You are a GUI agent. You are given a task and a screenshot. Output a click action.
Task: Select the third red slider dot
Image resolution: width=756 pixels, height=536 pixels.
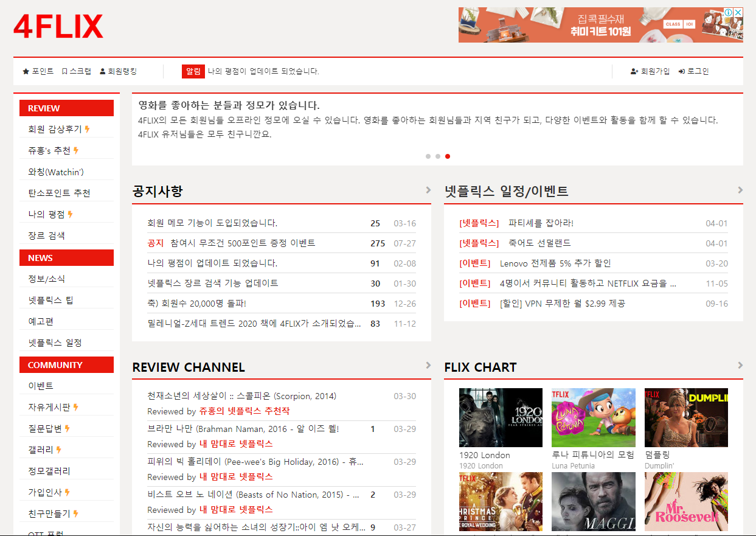pos(448,156)
